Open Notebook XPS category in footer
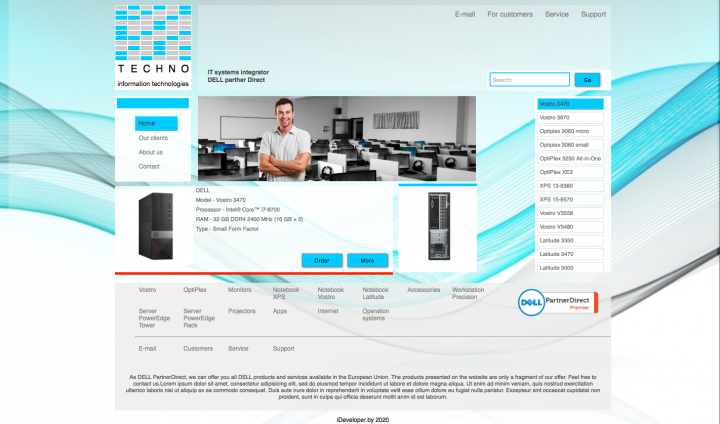Image resolution: width=720 pixels, height=424 pixels. click(286, 293)
